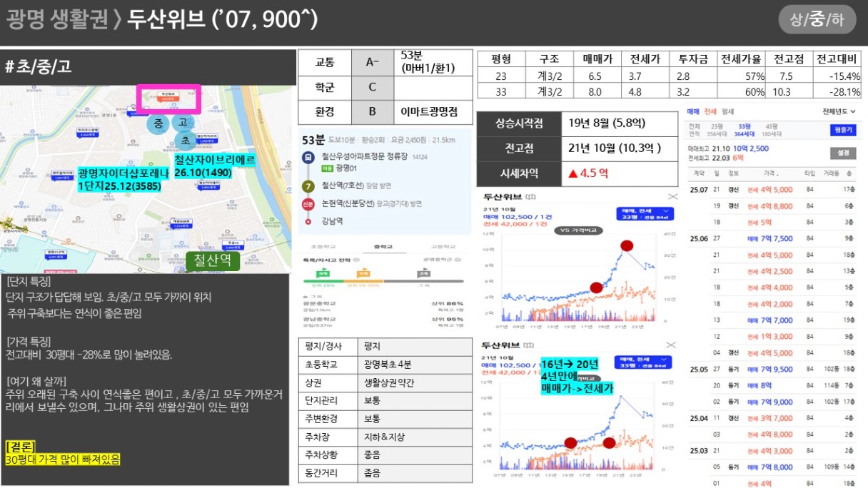This screenshot has height=488, width=868.
Task: Select the 33평 area filter with 364세대
Action: click(x=745, y=129)
